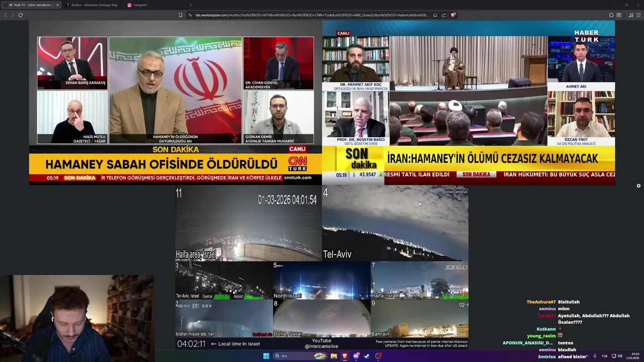Screen dimensions: 644x362
Task: Click CNN Türk logo on broadcast
Action: pyautogui.click(x=297, y=163)
